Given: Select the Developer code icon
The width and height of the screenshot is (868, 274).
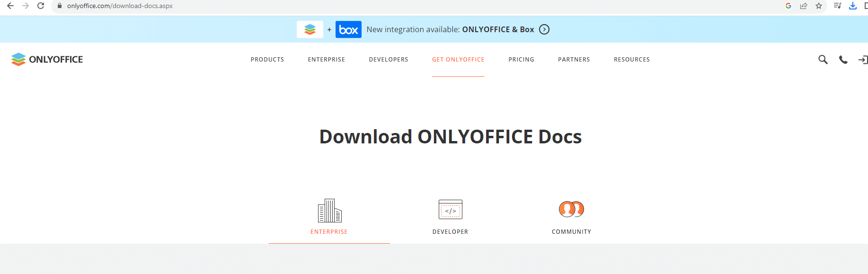Looking at the screenshot, I should (451, 209).
